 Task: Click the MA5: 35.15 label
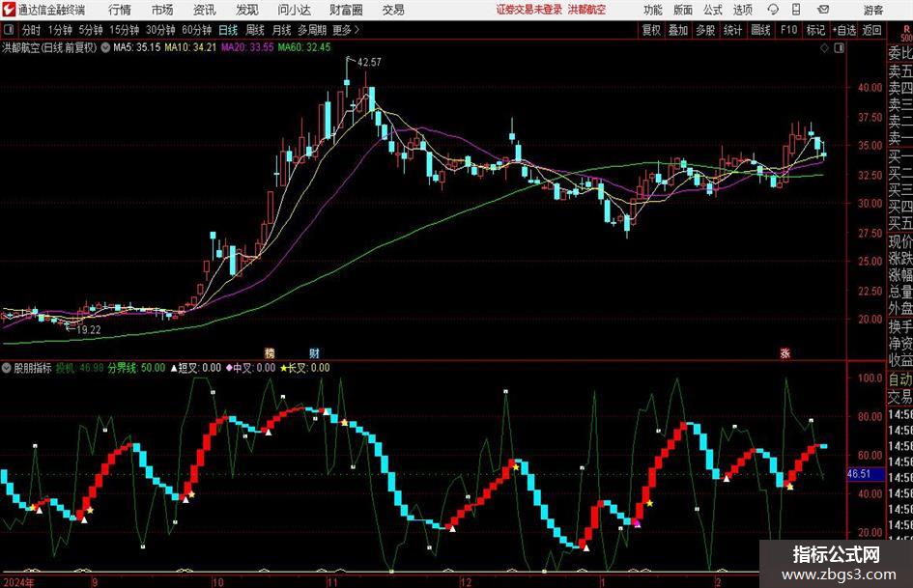137,47
